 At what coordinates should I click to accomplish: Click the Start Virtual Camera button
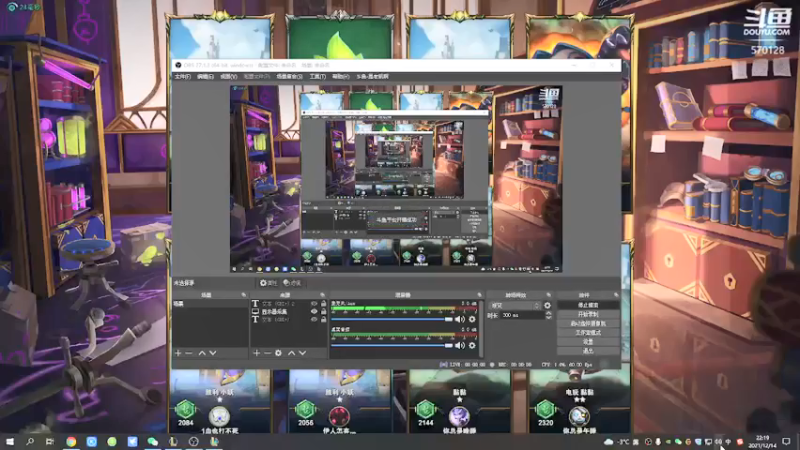(x=588, y=323)
